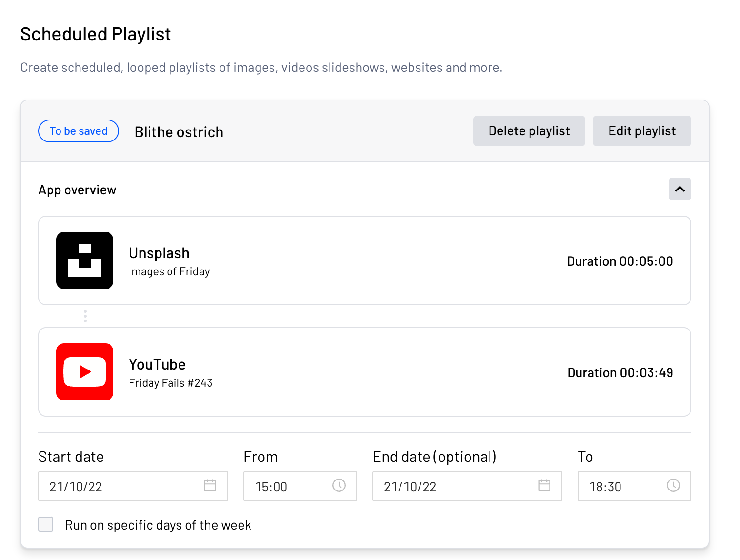The width and height of the screenshot is (740, 560).
Task: Click the Friday Fails #243 subtitle
Action: click(170, 383)
